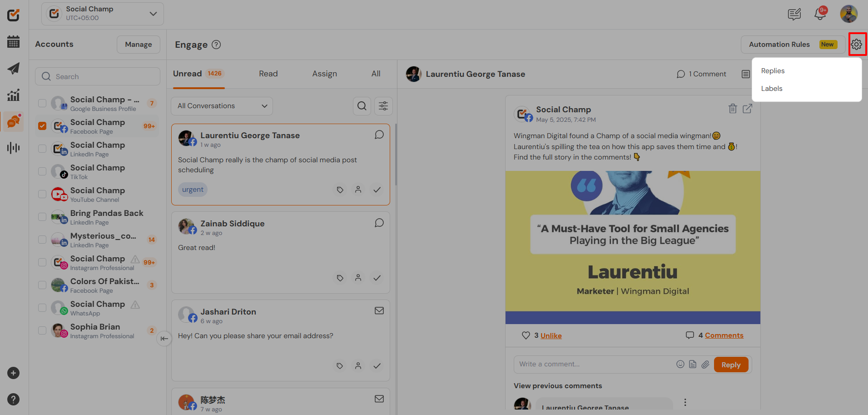Attach file paperclip in comment box
Screen dimensions: 868x415
[705, 364]
